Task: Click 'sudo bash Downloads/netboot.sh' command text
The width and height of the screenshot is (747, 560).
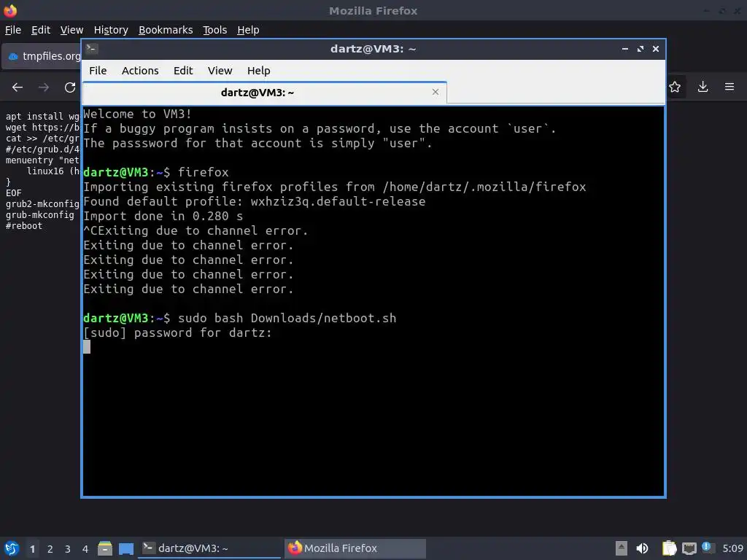Action: click(287, 318)
